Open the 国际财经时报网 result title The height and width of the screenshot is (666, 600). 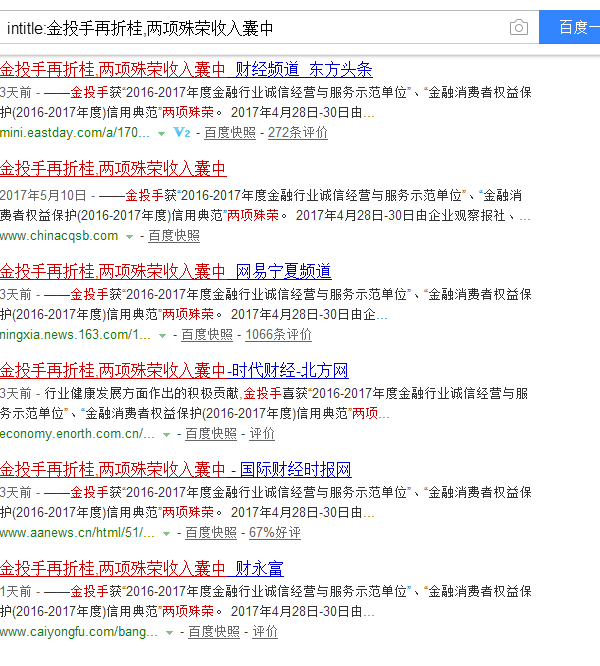point(175,470)
